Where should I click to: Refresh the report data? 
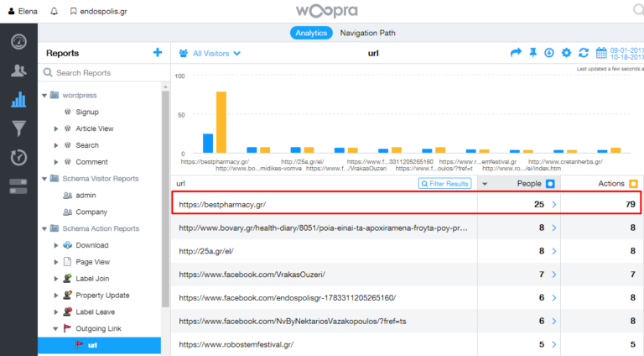pyautogui.click(x=584, y=53)
